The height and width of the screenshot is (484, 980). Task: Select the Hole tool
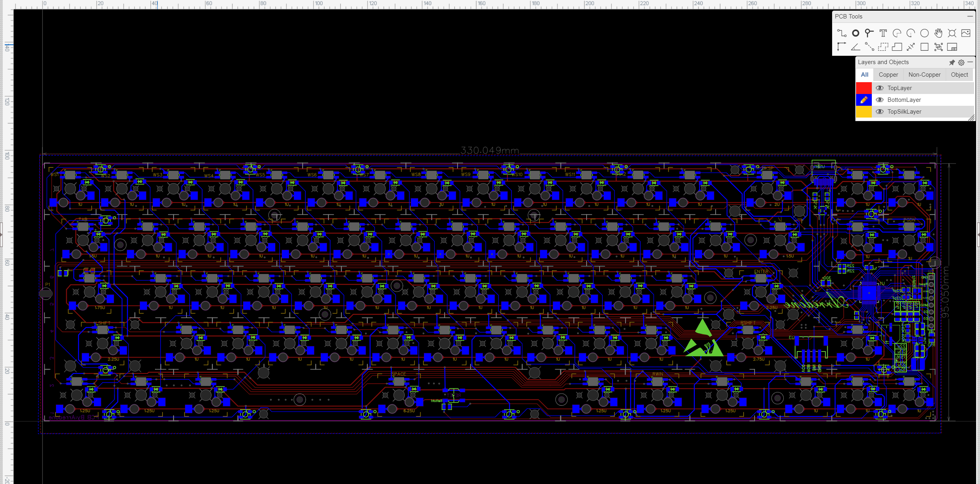952,33
